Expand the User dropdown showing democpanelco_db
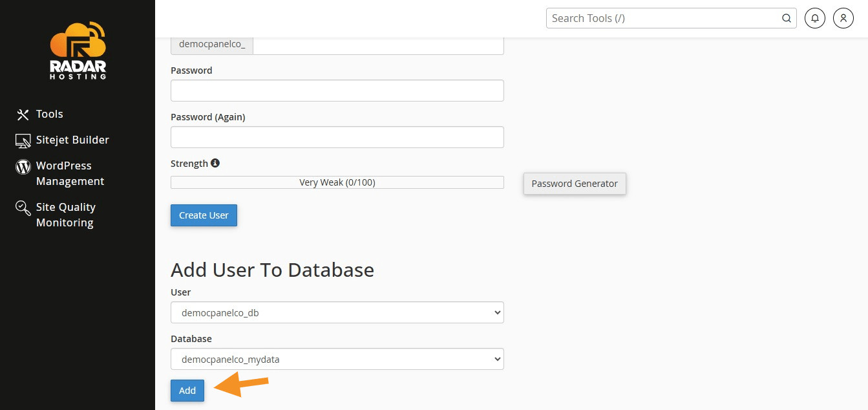This screenshot has width=868, height=410. click(337, 312)
